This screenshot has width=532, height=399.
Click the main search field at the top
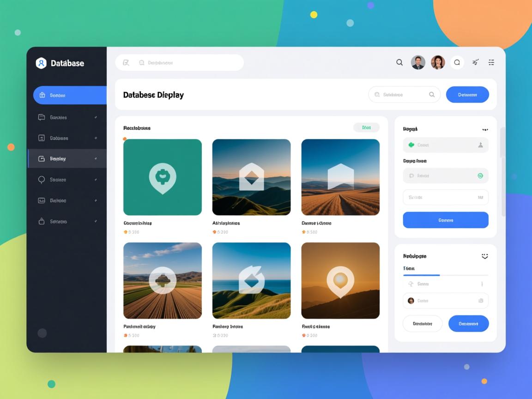179,62
